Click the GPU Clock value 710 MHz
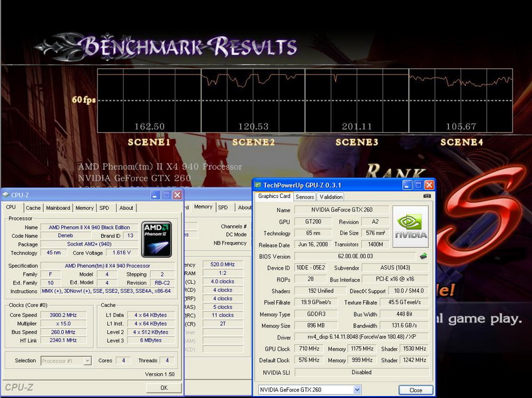This screenshot has width=532, height=398. click(309, 349)
